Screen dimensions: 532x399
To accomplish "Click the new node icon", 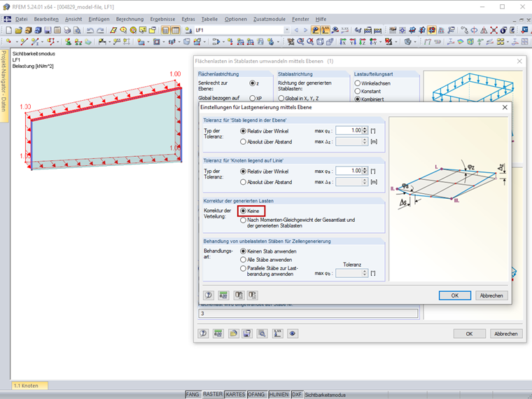I will (x=8, y=42).
